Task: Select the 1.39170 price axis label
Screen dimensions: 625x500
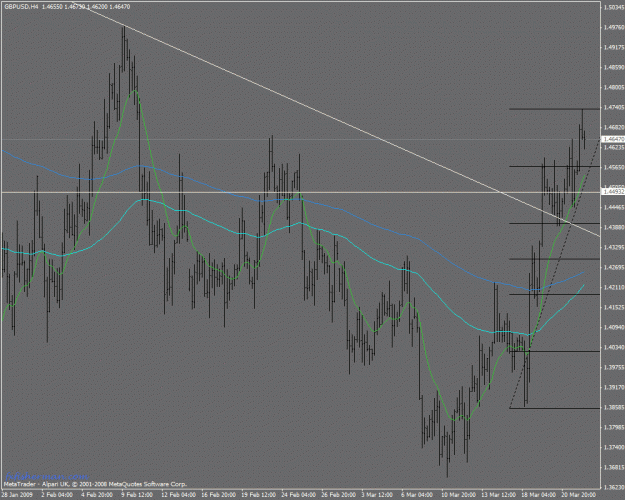Action: 614,387
